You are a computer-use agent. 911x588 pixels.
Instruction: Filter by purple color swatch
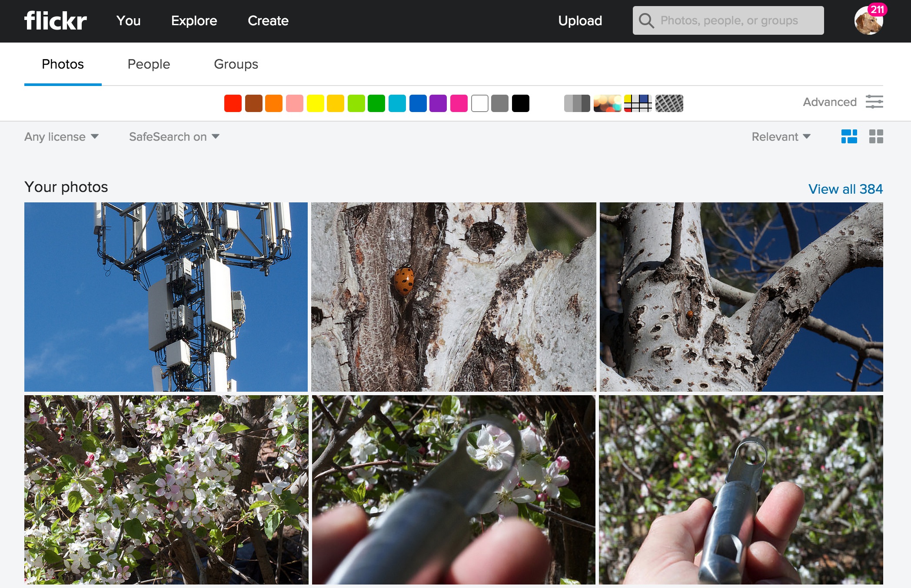pos(438,103)
